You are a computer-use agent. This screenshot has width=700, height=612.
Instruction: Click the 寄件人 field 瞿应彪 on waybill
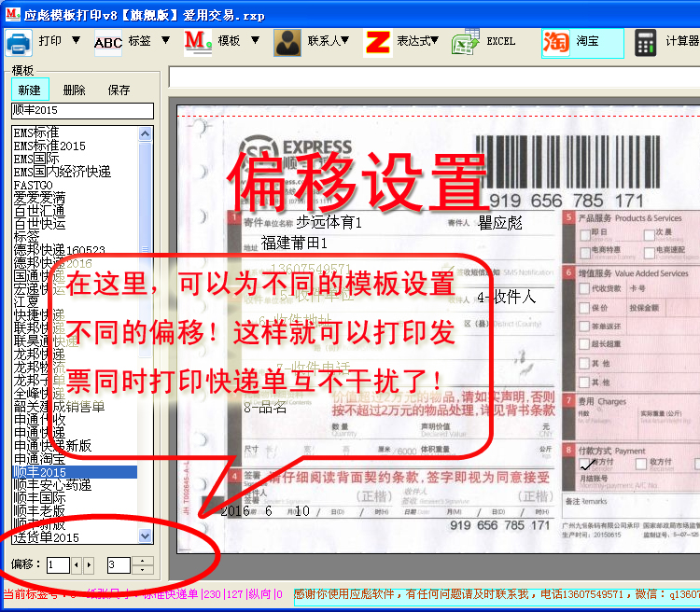coord(500,222)
